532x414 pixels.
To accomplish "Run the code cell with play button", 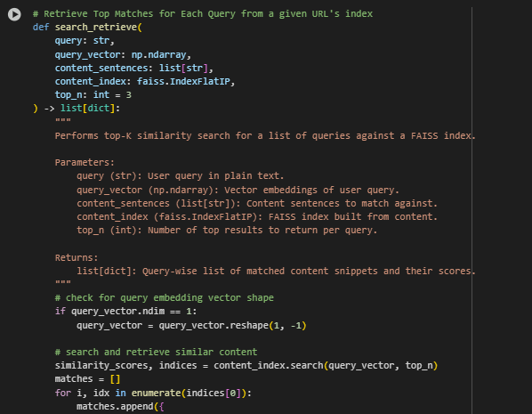I will click(x=14, y=14).
